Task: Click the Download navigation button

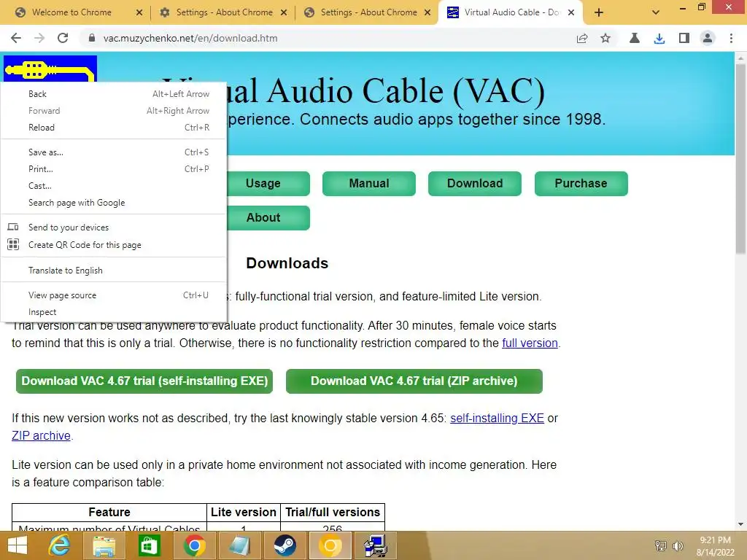Action: pos(474,183)
